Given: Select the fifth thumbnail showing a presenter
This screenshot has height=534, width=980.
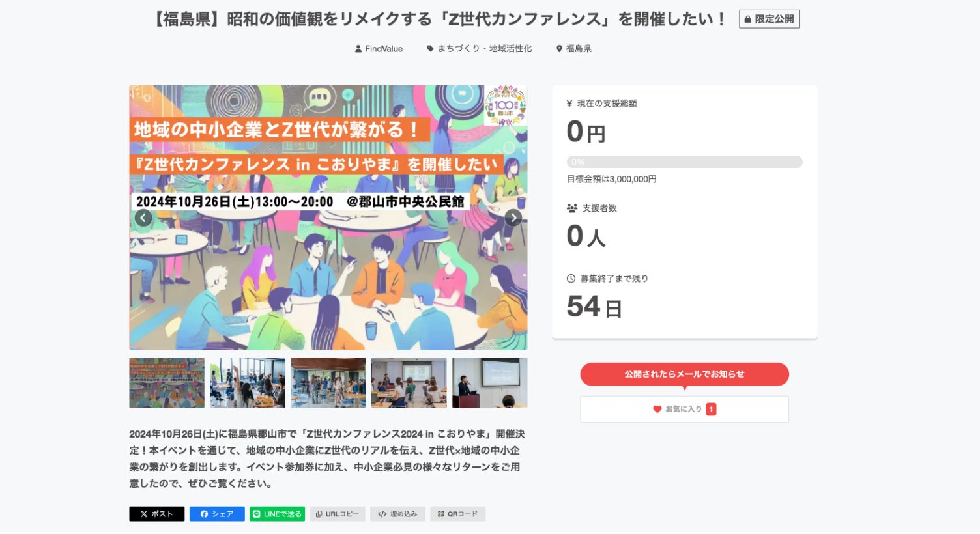Looking at the screenshot, I should pos(489,383).
